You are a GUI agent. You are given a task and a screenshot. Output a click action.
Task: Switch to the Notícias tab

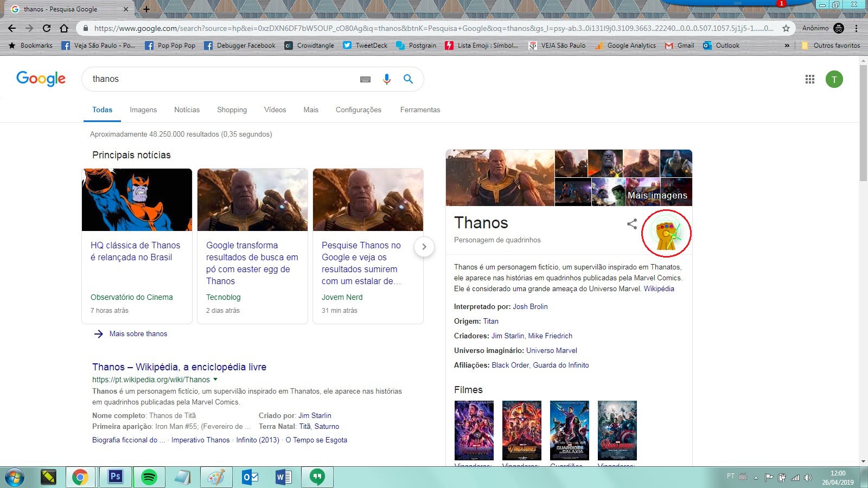(x=187, y=110)
